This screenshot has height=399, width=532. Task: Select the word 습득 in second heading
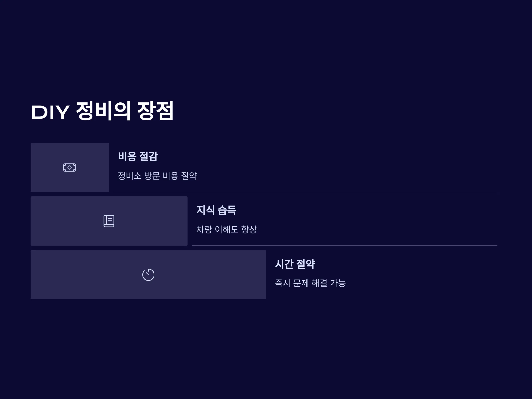(227, 210)
